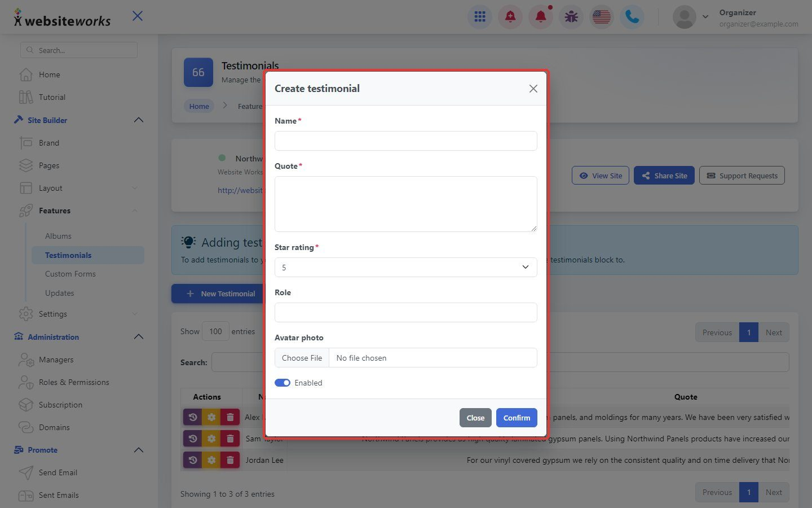The image size is (812, 508).
Task: Click the Sam Taylor row history icon
Action: click(192, 439)
